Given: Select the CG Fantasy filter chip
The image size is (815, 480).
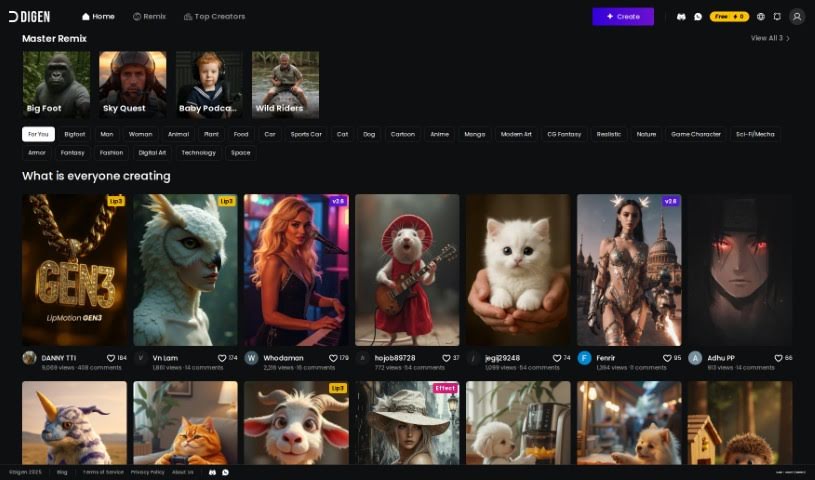Looking at the screenshot, I should (x=564, y=134).
